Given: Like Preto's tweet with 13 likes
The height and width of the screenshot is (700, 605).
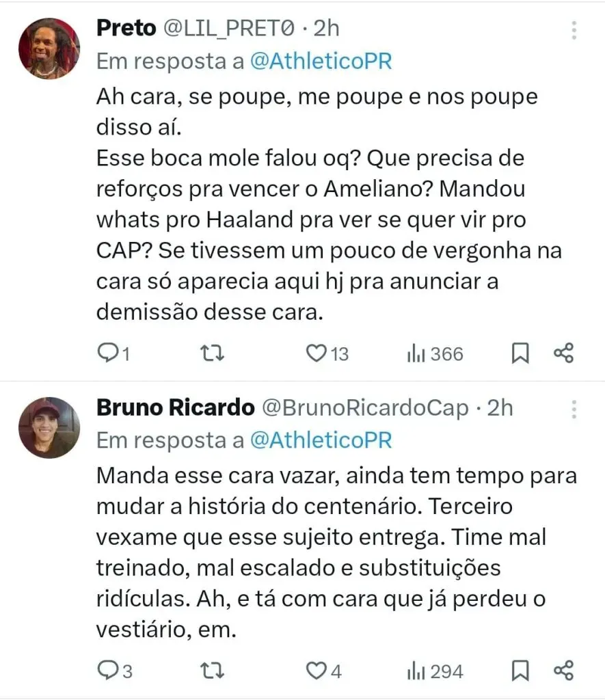Looking at the screenshot, I should point(316,353).
